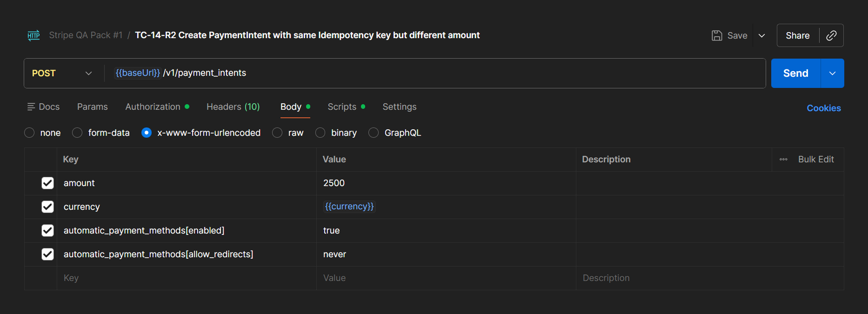The image size is (868, 314).
Task: Click Bulk Edit
Action: [x=816, y=159]
